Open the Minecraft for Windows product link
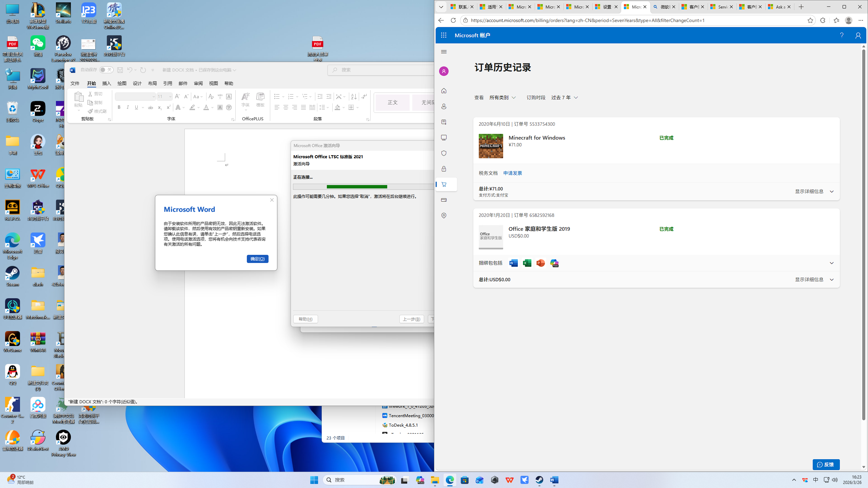 pyautogui.click(x=537, y=138)
